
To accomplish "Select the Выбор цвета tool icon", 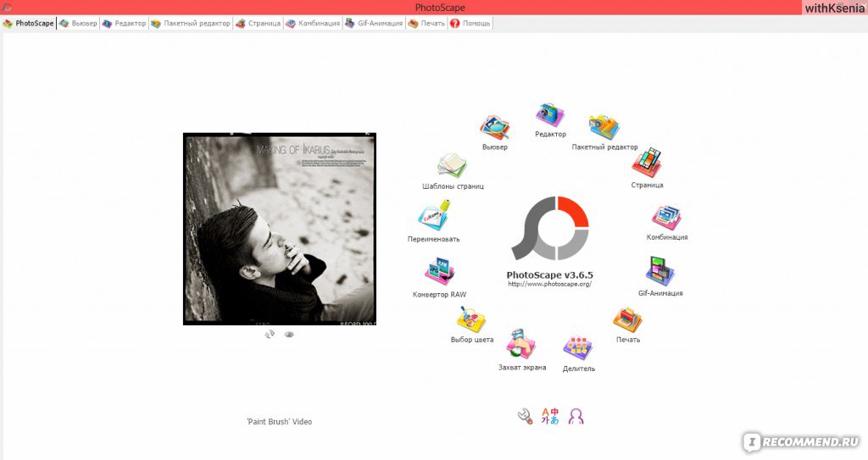I will 471,319.
